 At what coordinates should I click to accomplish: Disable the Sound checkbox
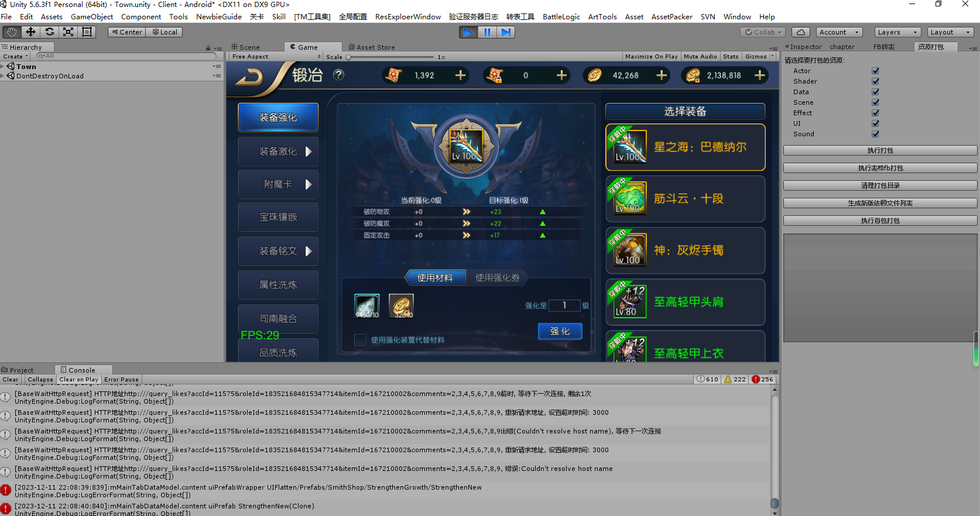(875, 134)
